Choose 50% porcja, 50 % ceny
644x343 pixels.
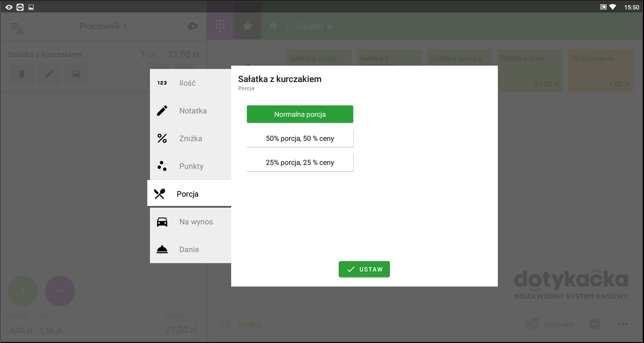tap(300, 139)
